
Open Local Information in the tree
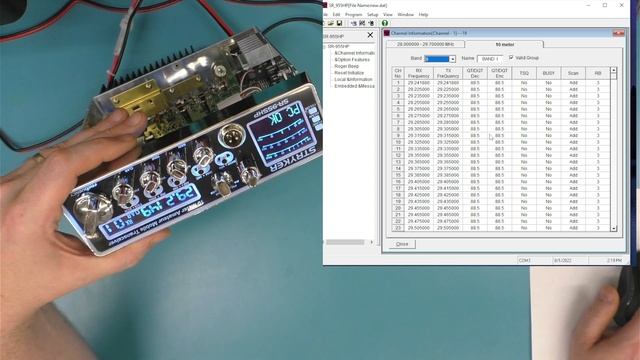tap(353, 79)
